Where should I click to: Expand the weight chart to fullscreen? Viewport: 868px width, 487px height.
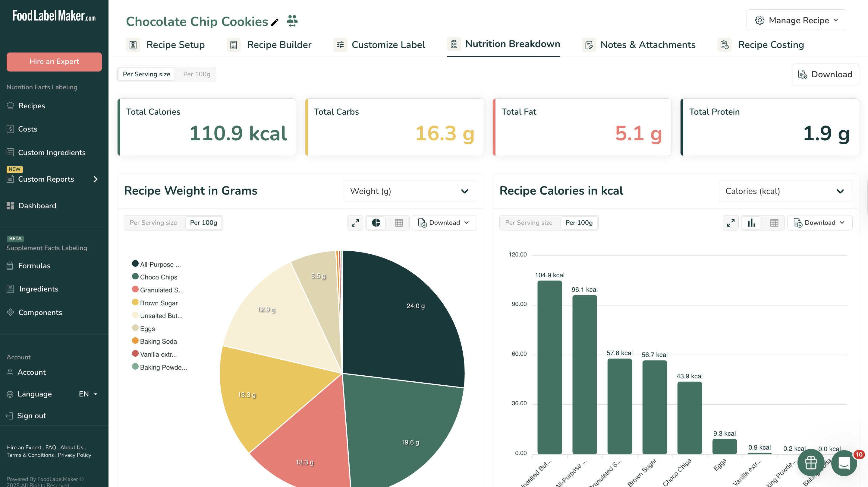(x=355, y=223)
